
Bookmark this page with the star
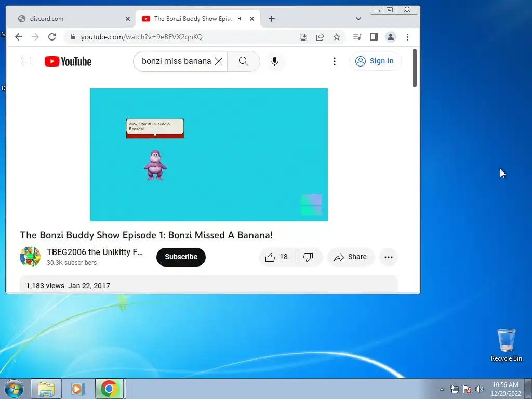tap(337, 37)
